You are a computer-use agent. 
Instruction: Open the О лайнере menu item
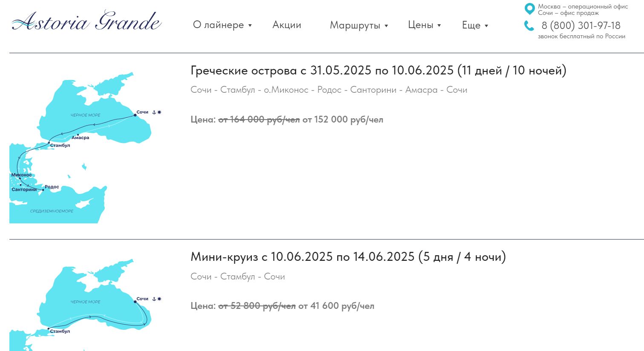pos(218,25)
